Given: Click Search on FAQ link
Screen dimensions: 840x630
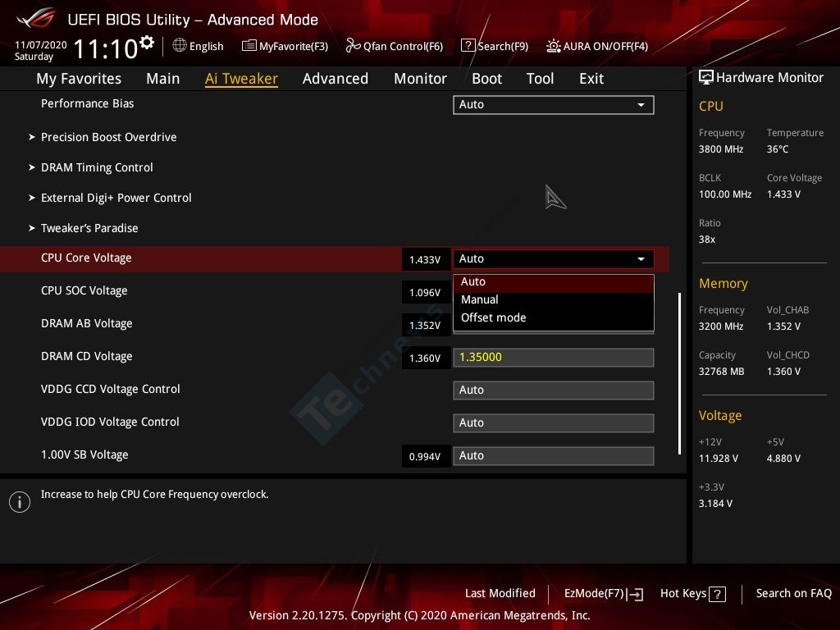Looking at the screenshot, I should [x=793, y=594].
